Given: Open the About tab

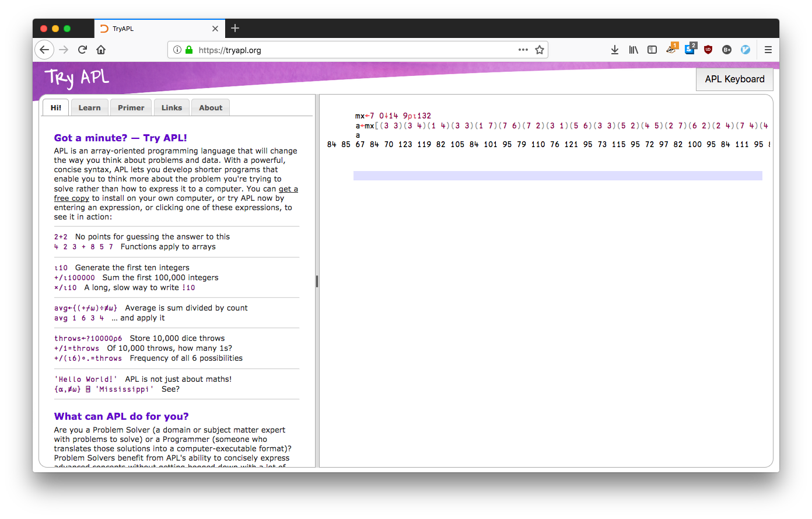Looking at the screenshot, I should point(211,107).
